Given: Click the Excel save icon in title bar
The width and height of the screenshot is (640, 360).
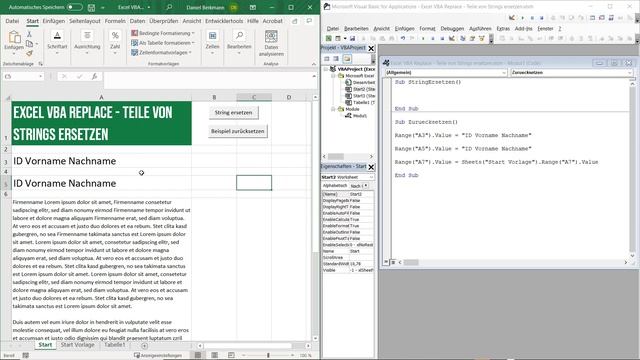Looking at the screenshot, I should click(91, 7).
